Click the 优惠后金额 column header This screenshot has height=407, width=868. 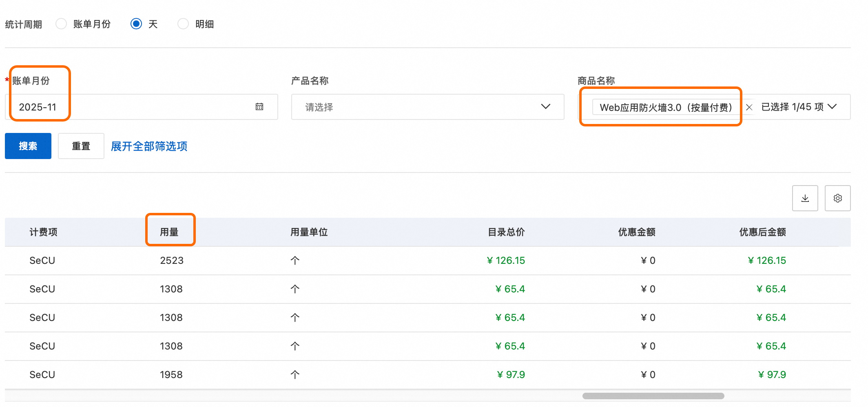762,232
